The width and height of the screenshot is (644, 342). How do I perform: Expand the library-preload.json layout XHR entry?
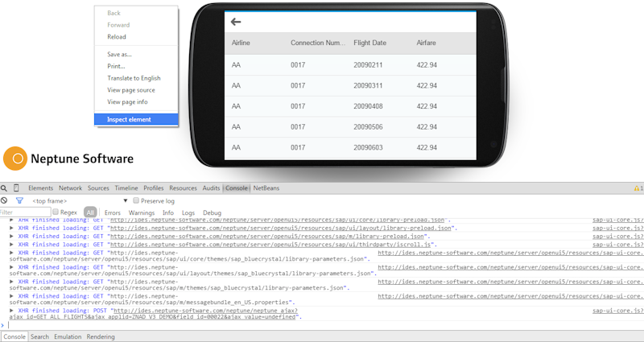[11, 228]
